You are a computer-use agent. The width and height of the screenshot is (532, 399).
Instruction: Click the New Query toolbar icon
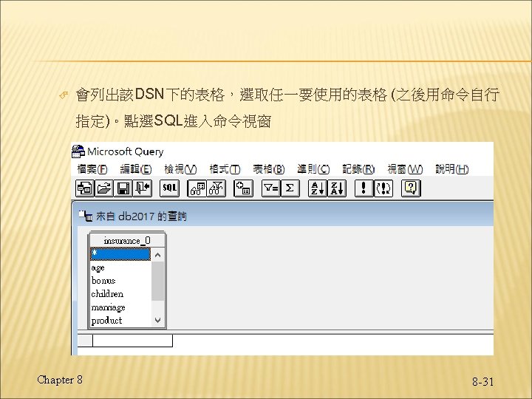pos(84,188)
